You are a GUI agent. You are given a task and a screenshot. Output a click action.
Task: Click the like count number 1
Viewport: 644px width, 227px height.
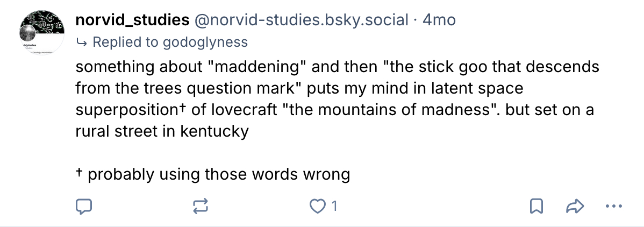(x=334, y=205)
